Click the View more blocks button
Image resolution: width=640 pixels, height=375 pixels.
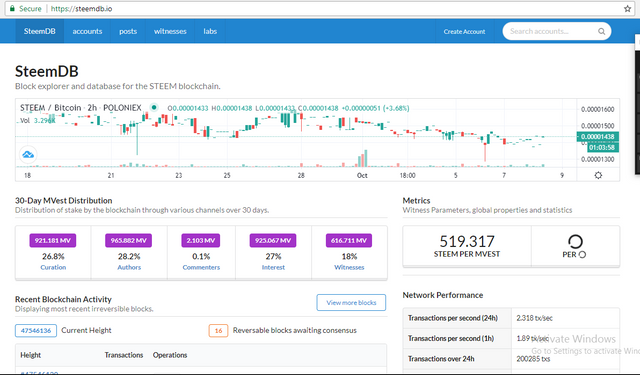pos(351,302)
